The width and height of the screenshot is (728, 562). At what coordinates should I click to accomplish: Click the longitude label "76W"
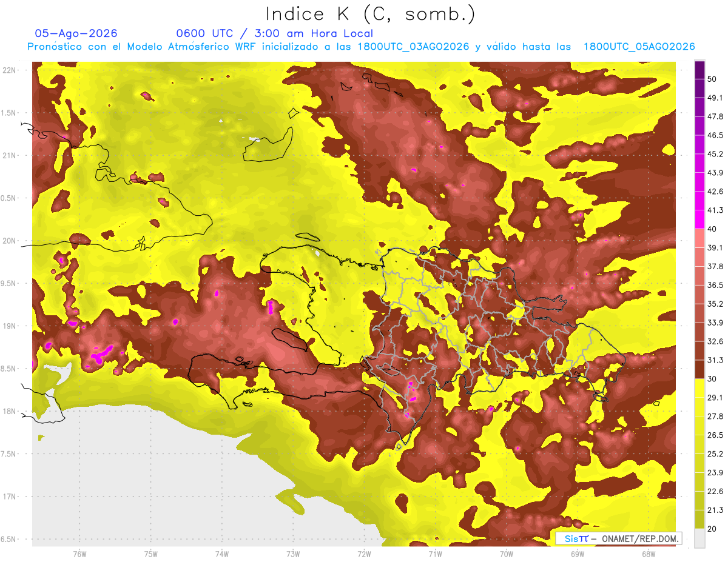click(x=79, y=554)
